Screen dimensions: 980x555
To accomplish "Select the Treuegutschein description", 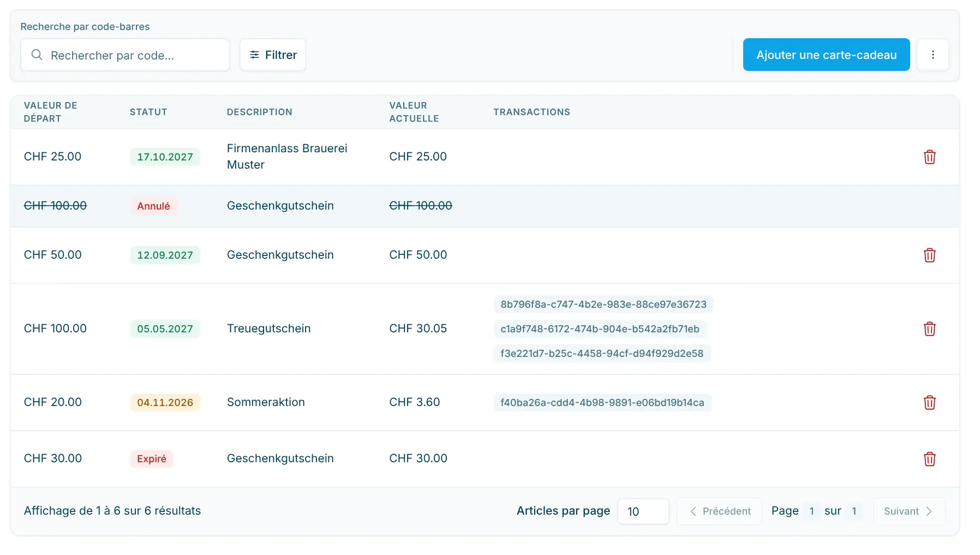I will pos(268,329).
